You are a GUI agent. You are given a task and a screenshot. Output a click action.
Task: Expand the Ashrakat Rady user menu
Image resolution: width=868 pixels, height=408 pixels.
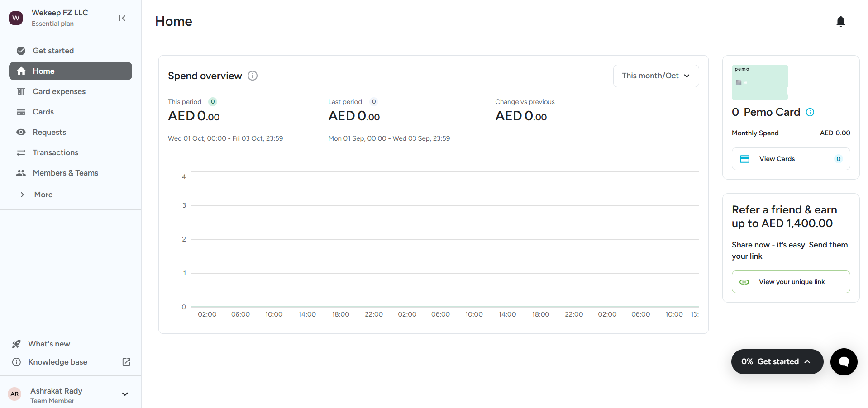coord(125,394)
